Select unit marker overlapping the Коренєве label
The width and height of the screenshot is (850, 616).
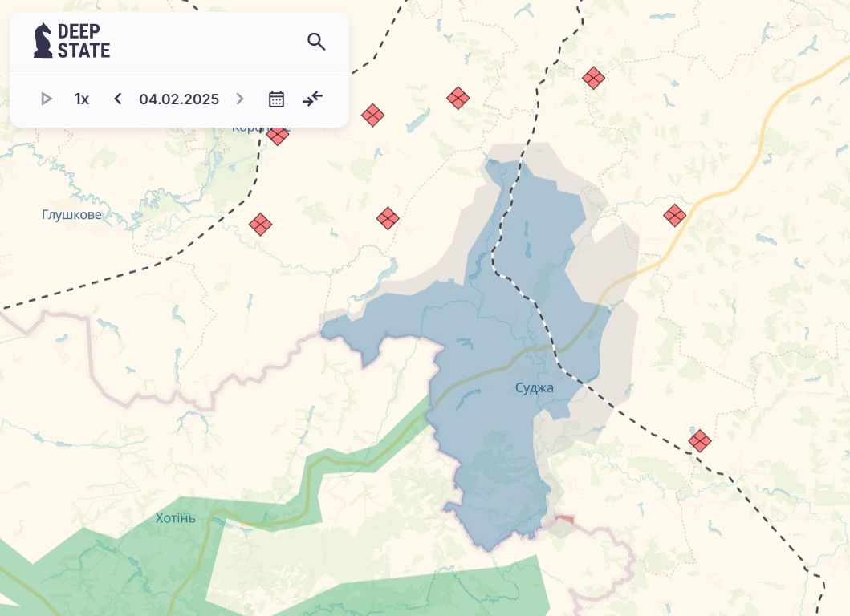pyautogui.click(x=278, y=134)
